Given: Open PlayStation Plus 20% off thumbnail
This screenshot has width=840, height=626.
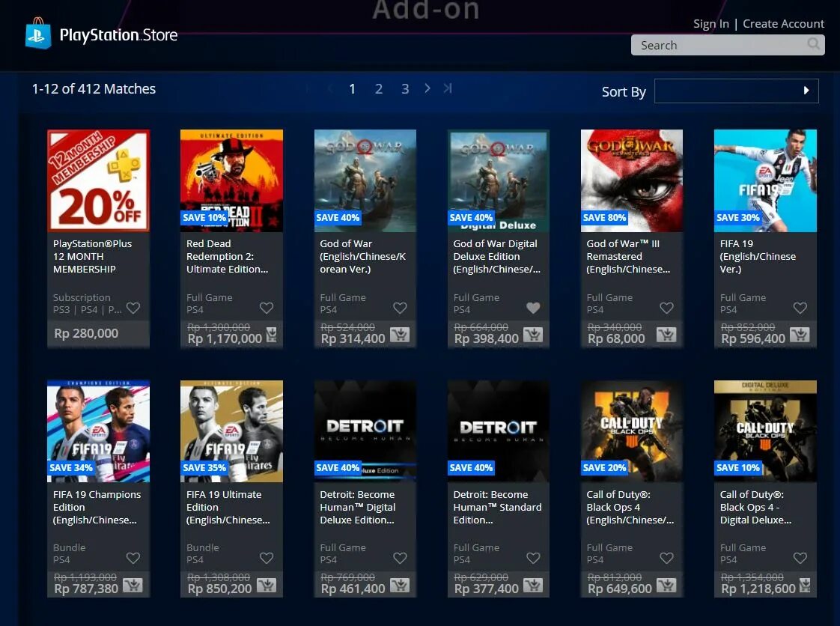Looking at the screenshot, I should 98,180.
